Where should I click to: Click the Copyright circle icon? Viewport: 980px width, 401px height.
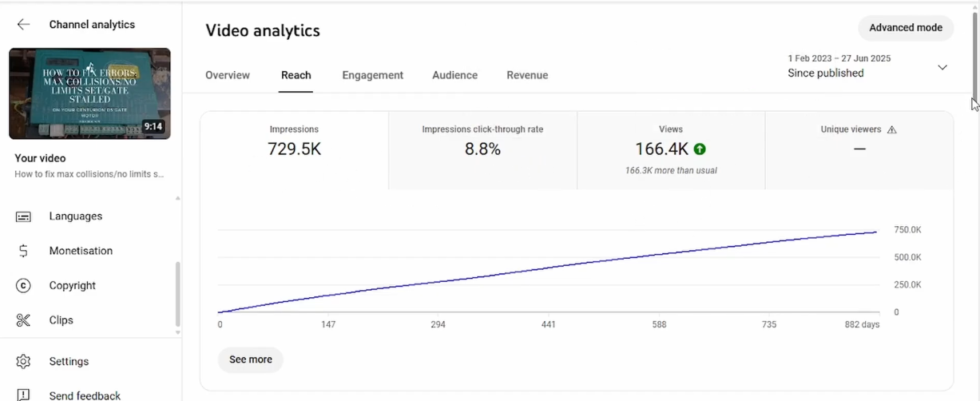tap(23, 286)
